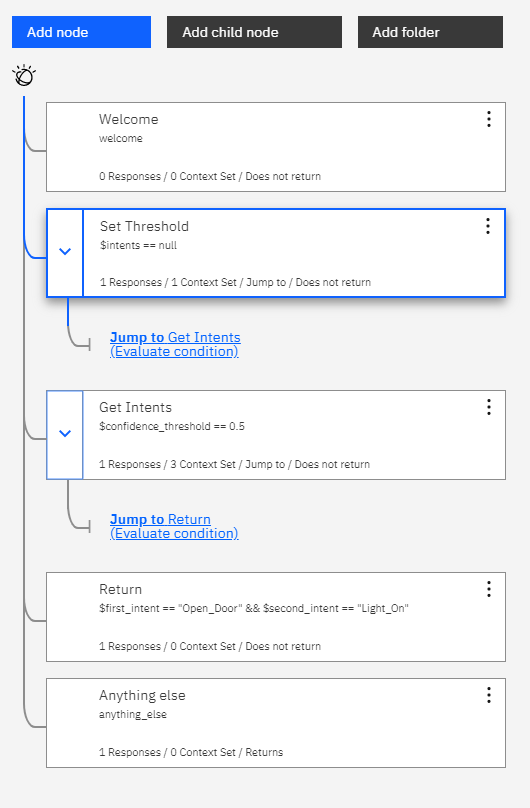Follow the Jump to Return link
Viewport: 530px width, 808px height.
[x=174, y=526]
